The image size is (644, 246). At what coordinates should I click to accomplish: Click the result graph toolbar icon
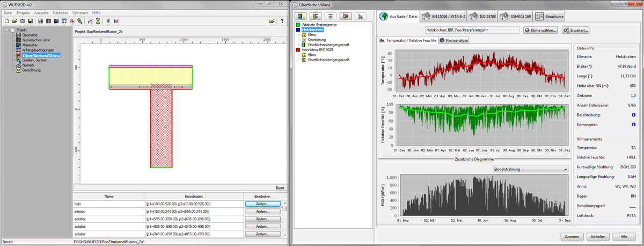click(x=116, y=21)
